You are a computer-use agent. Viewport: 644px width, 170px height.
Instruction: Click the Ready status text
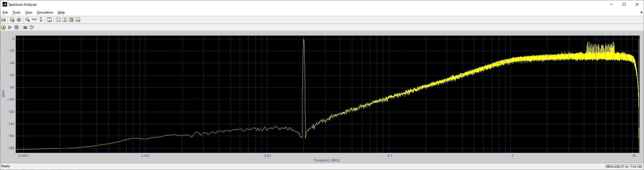click(x=6, y=166)
